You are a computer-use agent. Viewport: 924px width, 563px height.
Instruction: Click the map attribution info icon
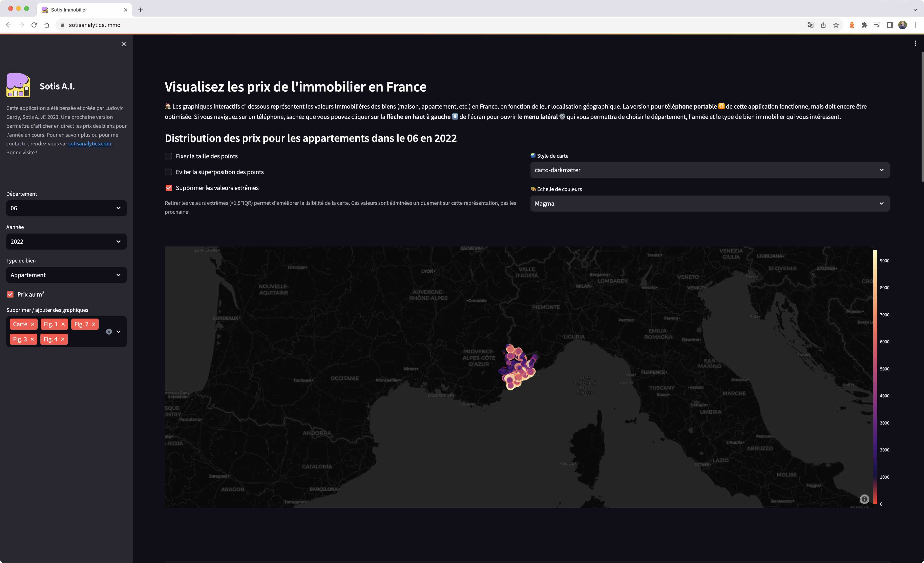864,499
